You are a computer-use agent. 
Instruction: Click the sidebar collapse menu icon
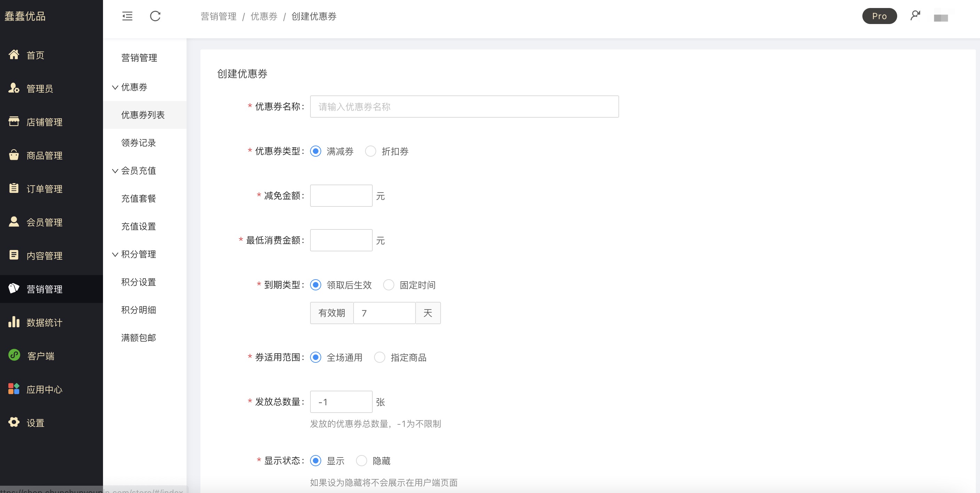pos(127,16)
